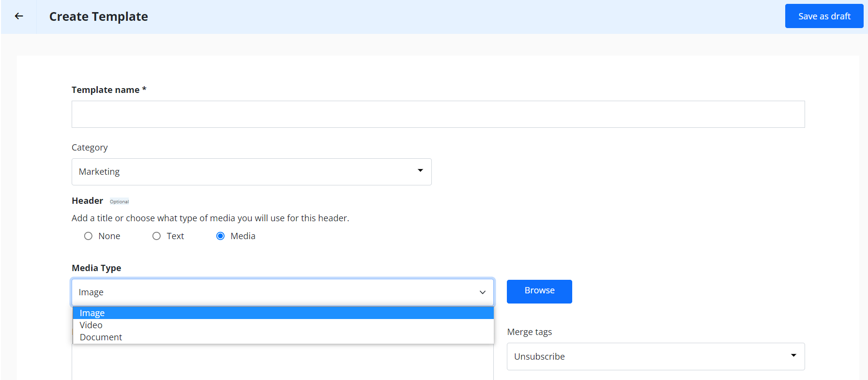Click the Merge tags label

[x=529, y=332]
